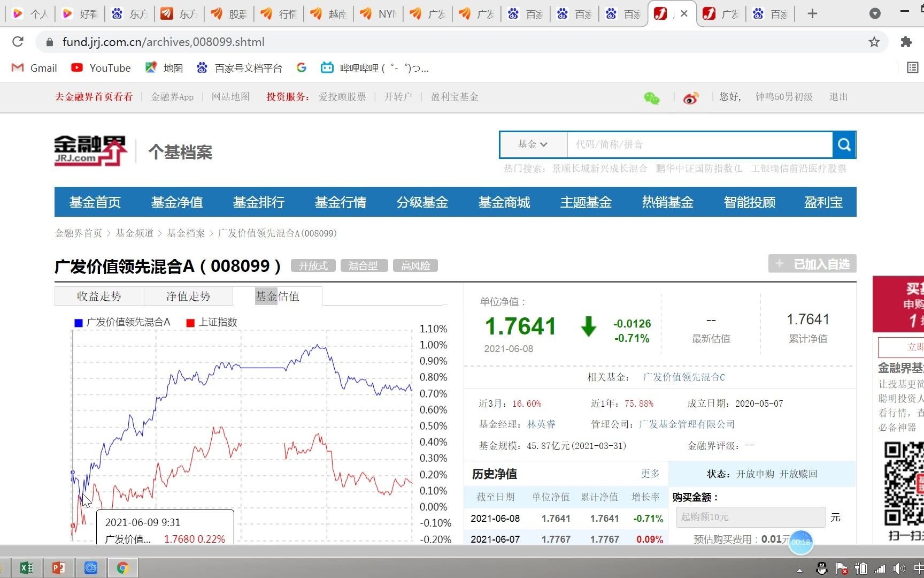Open 基金排行 in the navigation bar
The width and height of the screenshot is (924, 578).
pyautogui.click(x=259, y=202)
